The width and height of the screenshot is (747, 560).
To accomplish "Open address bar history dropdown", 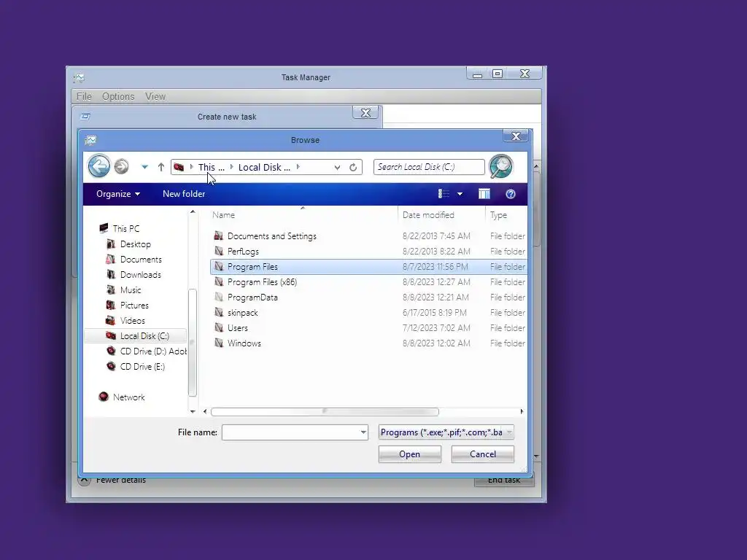I will click(x=337, y=167).
